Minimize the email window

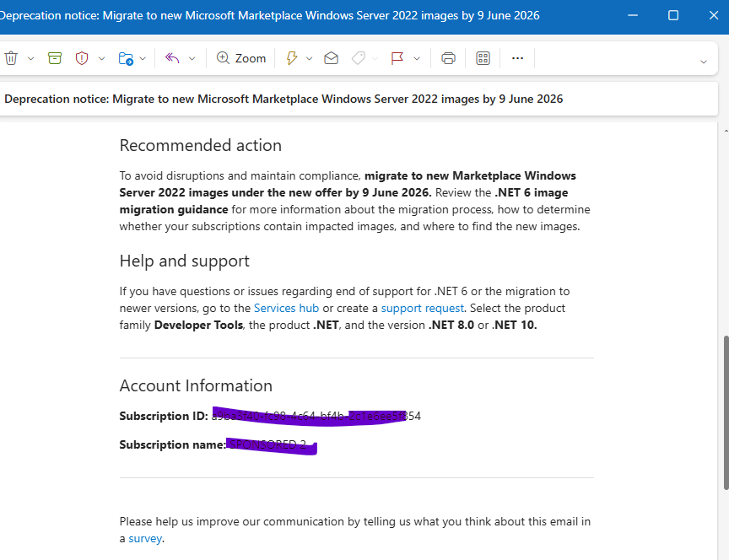tap(633, 15)
